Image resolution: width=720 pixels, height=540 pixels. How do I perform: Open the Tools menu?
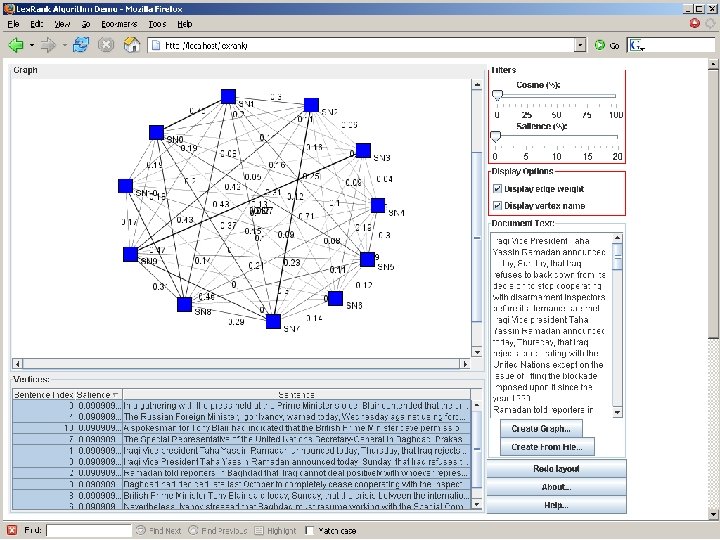coord(157,24)
